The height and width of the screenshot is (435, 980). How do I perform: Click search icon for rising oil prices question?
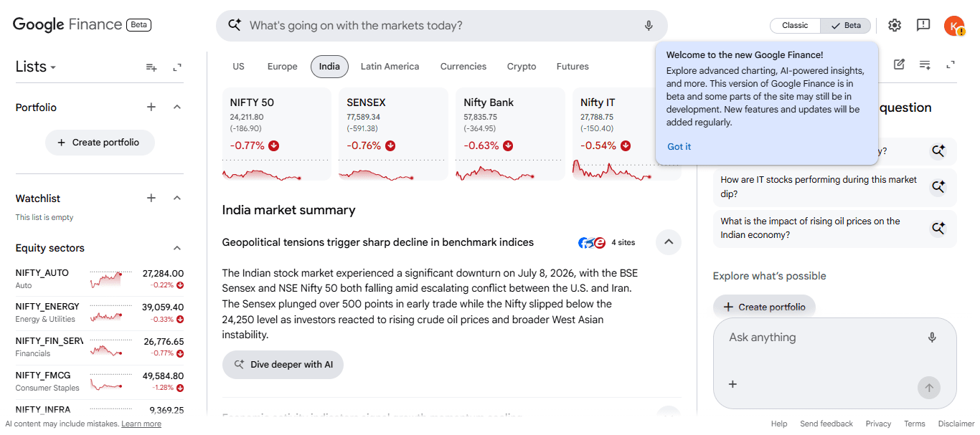[938, 229]
